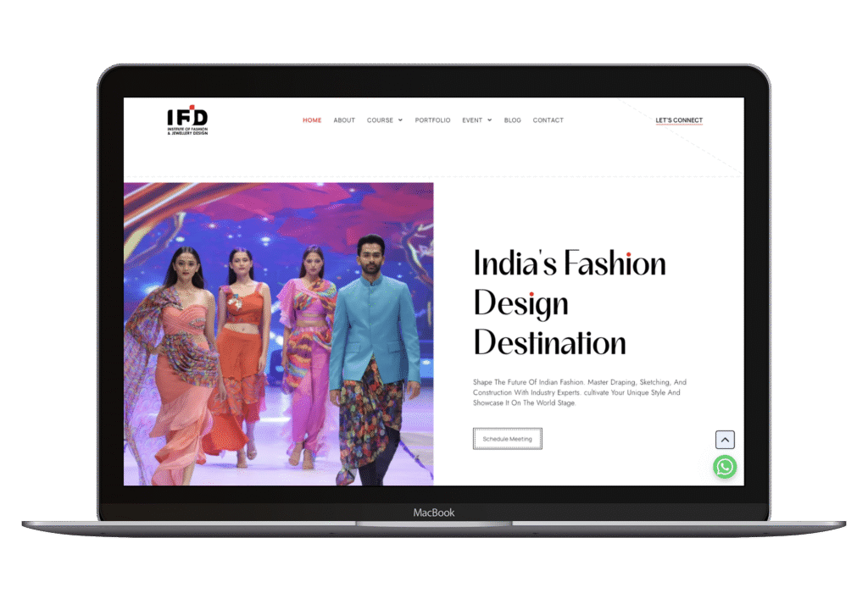Open the Blog menu link

pos(512,120)
